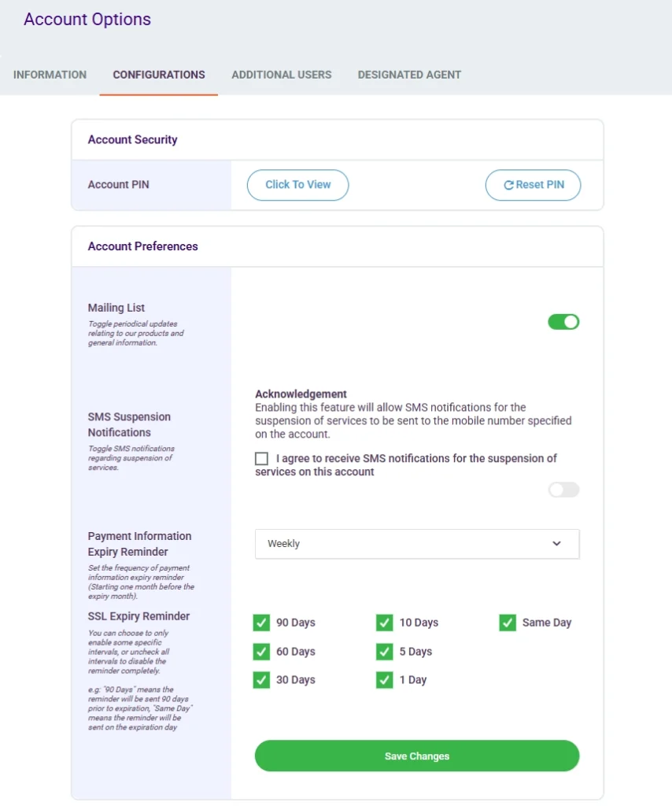Uncheck the 90 Days SSL reminder
672x806 pixels.
[x=261, y=623]
